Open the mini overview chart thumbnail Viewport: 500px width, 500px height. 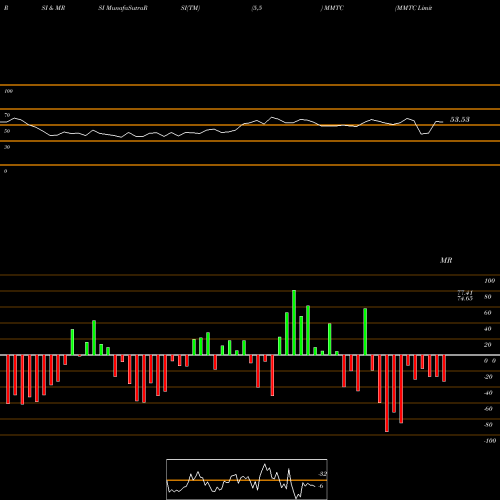coord(247,479)
